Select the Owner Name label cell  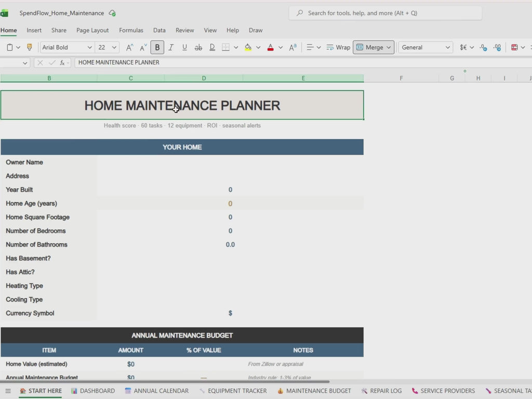(49, 162)
